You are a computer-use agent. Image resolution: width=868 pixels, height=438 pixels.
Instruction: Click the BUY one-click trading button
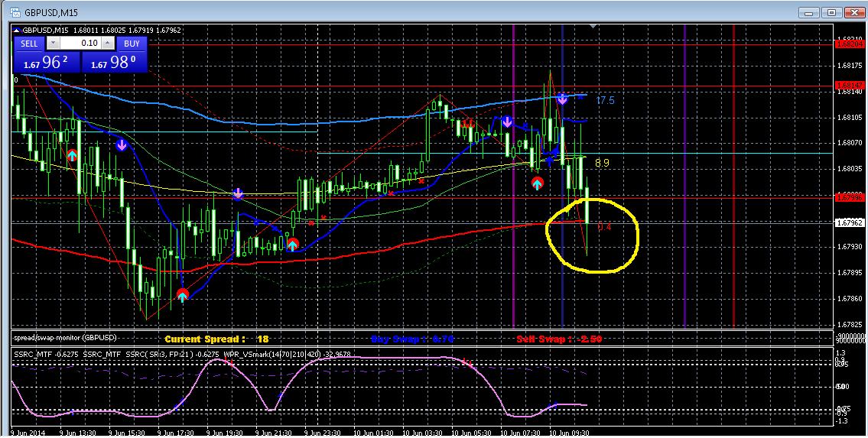click(x=132, y=43)
